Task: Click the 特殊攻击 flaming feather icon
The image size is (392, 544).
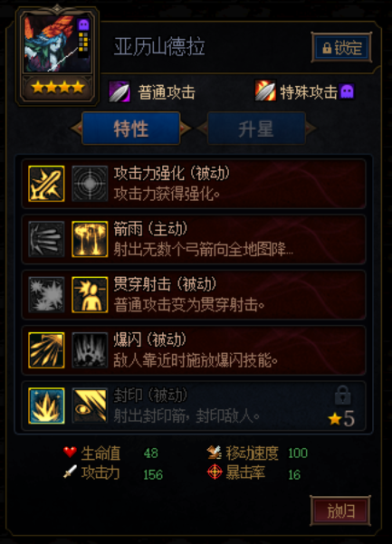Action: (x=265, y=91)
